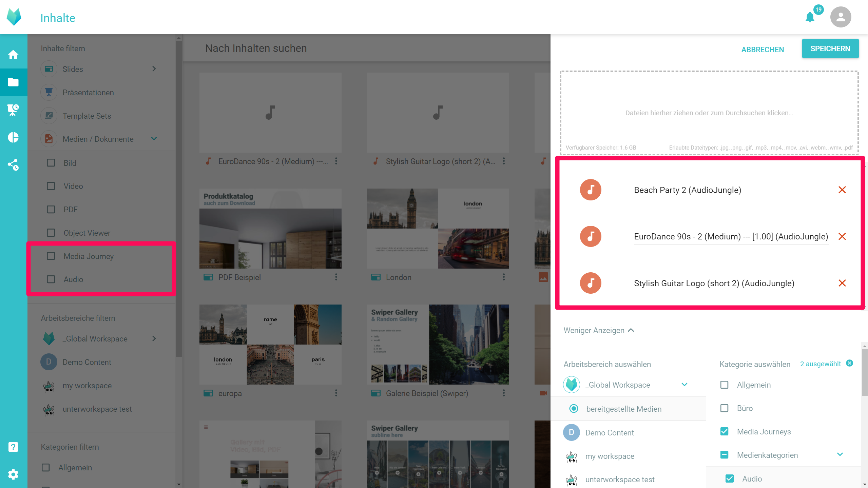Viewport: 868px width, 488px height.
Task: Toggle the Video filter checkbox
Action: 51,186
